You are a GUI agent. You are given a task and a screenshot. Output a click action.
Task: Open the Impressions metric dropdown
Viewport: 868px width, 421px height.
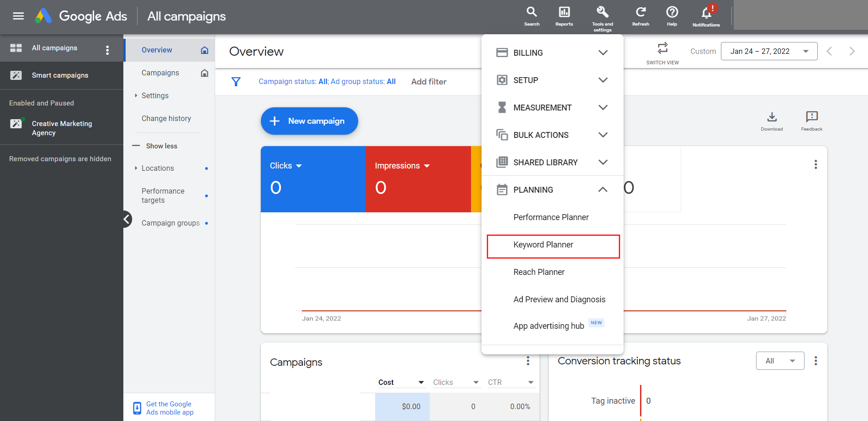pyautogui.click(x=427, y=166)
